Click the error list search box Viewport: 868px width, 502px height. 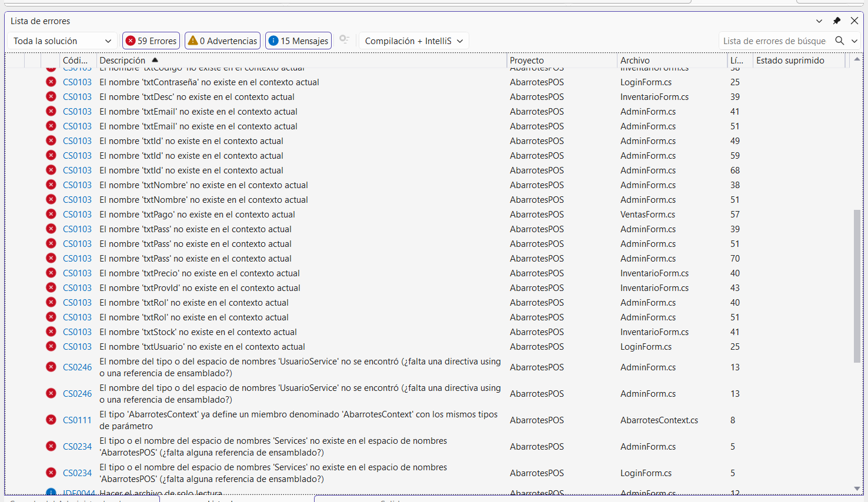point(774,41)
